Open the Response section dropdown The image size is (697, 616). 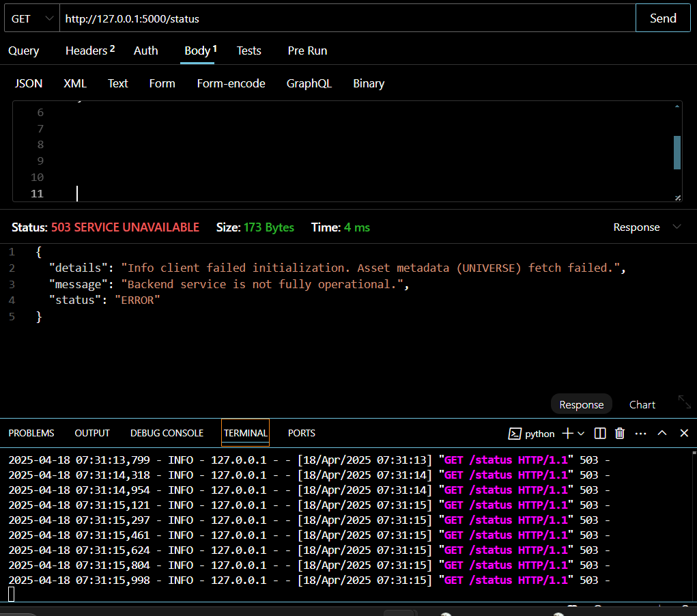[646, 227]
